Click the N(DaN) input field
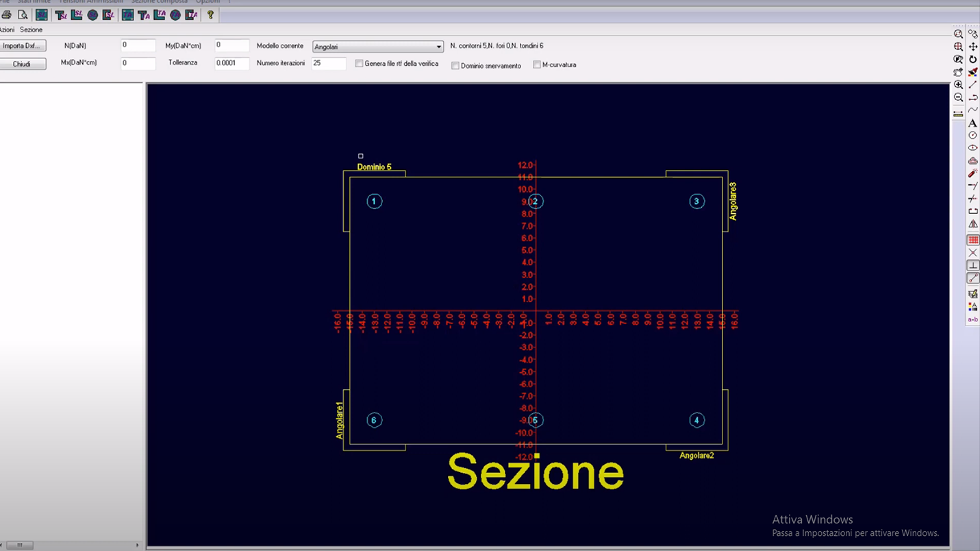The height and width of the screenshot is (551, 980). point(138,45)
